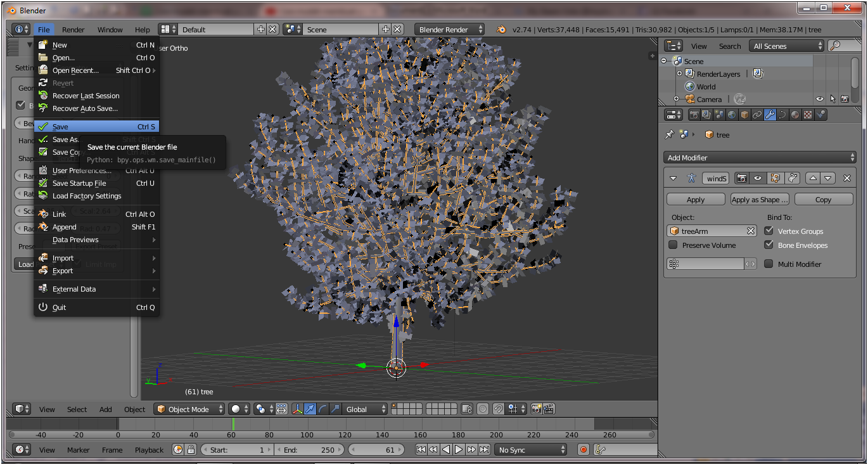Uncheck the Bone Envelopes checkbox
This screenshot has width=868, height=464.
tap(769, 245)
